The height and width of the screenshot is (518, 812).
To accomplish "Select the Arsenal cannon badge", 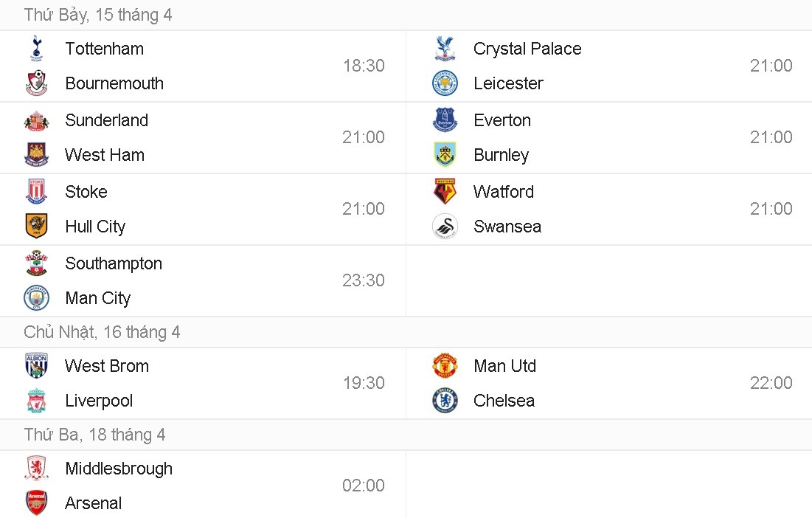I will 36,503.
